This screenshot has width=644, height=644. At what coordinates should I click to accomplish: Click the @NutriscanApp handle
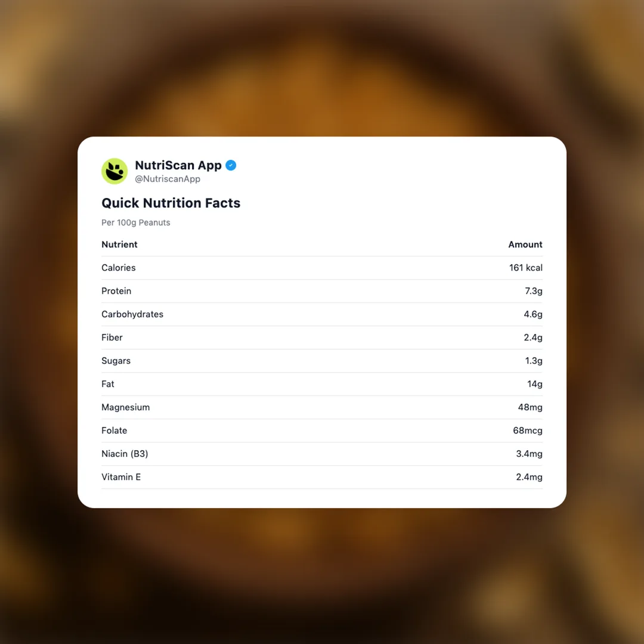point(168,179)
